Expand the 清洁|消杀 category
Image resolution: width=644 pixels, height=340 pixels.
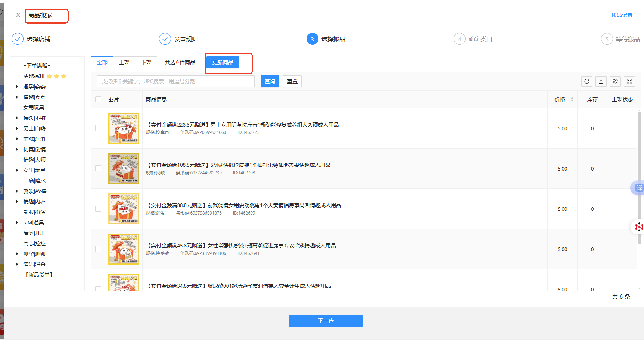point(17,264)
